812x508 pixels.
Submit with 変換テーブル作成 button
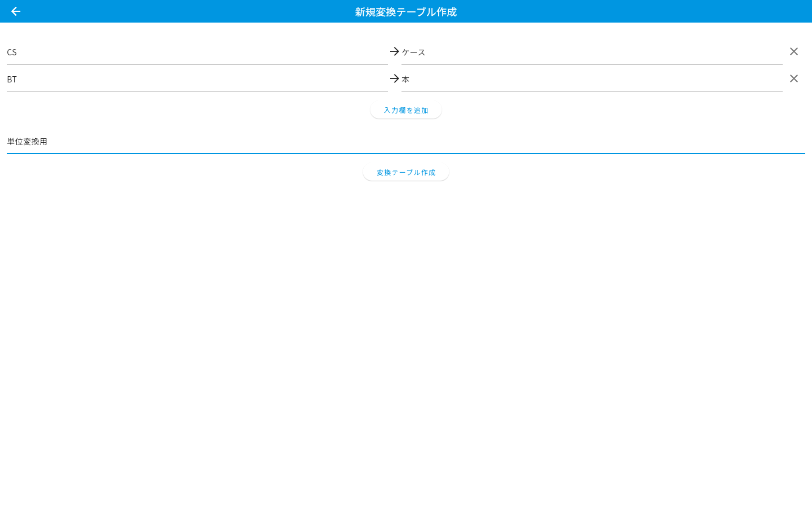click(406, 172)
